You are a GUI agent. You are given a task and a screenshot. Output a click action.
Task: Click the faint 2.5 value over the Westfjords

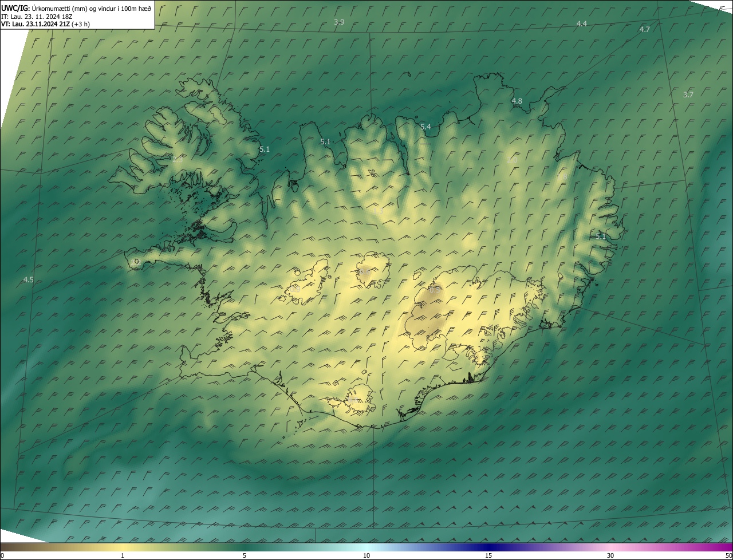pyautogui.click(x=178, y=159)
